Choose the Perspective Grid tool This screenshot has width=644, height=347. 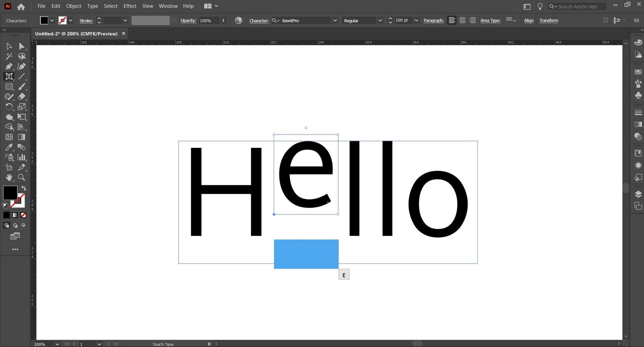click(x=22, y=127)
